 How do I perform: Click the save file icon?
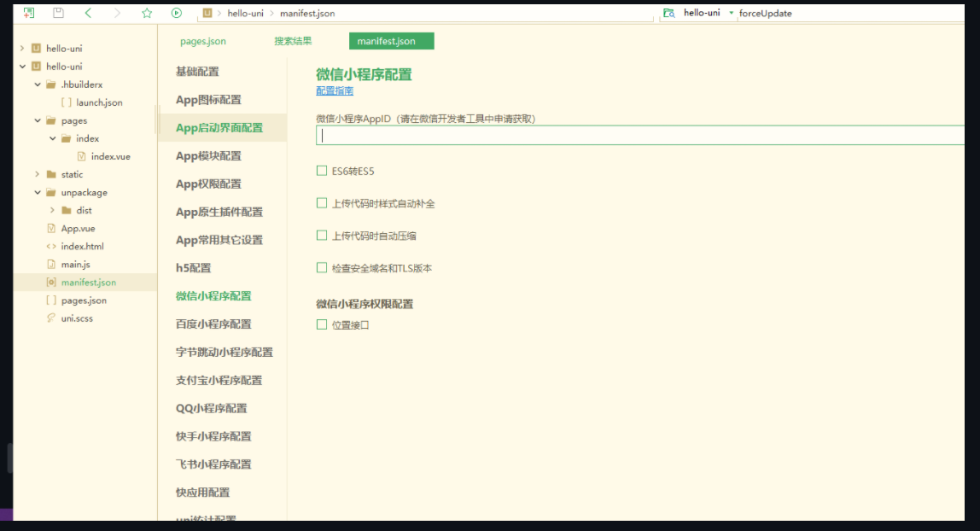58,12
